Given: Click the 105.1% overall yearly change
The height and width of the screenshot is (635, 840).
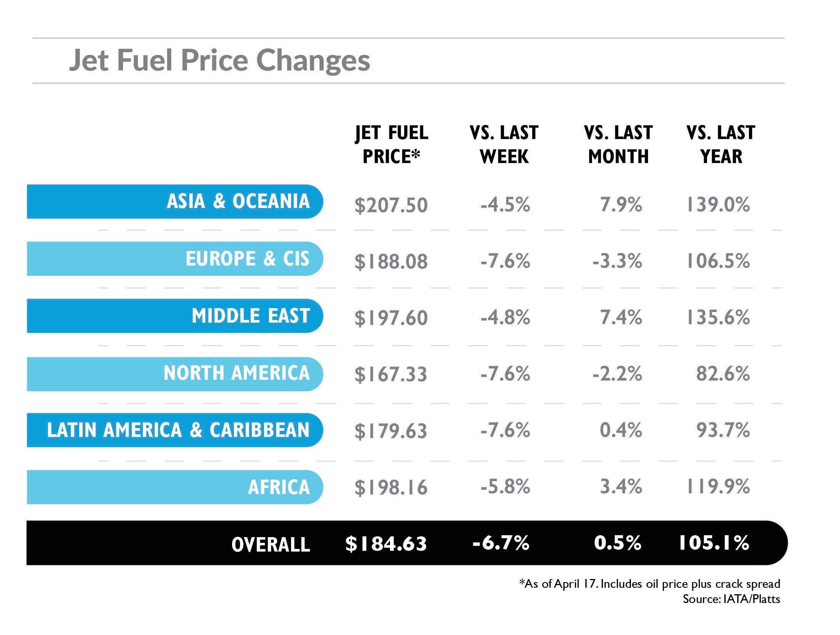Looking at the screenshot, I should coord(714,542).
